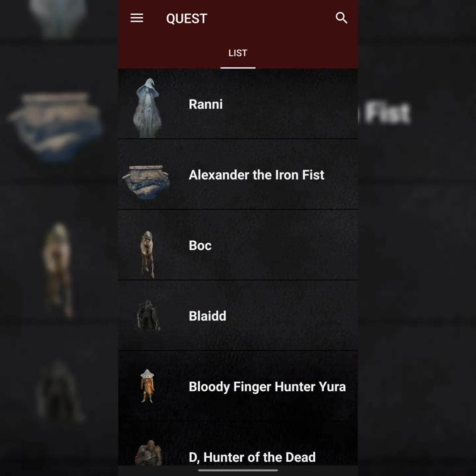The width and height of the screenshot is (476, 476).
Task: Open the Ranni quest entry
Action: click(x=206, y=104)
